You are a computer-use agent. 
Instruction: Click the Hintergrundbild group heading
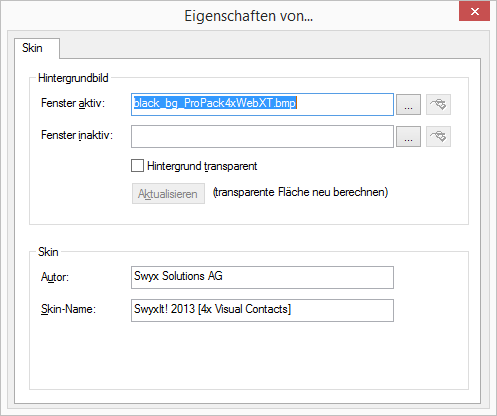click(x=73, y=78)
